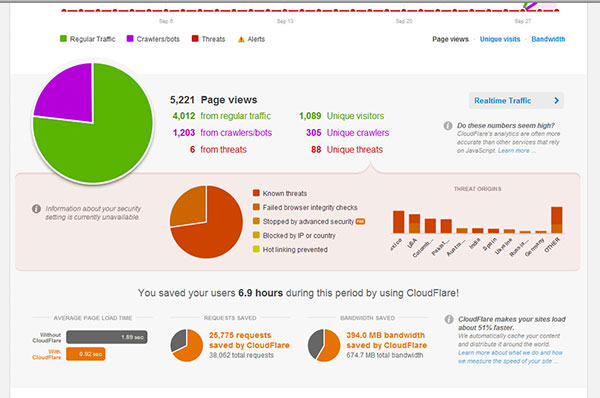Image resolution: width=600 pixels, height=398 pixels.
Task: Click the Failed browser integrity checks swatch
Action: (256, 207)
